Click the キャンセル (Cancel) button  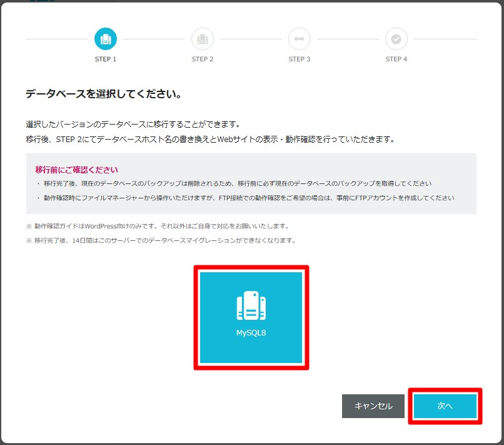373,406
